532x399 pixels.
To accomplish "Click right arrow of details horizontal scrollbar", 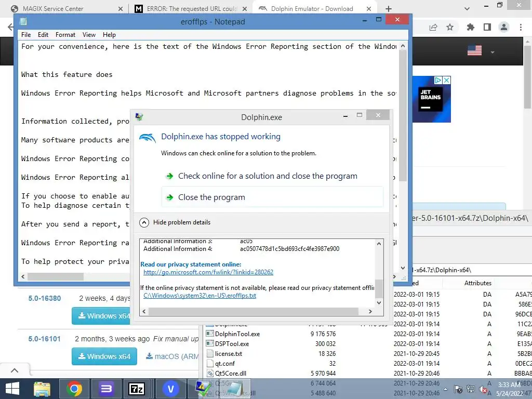I will 370,312.
